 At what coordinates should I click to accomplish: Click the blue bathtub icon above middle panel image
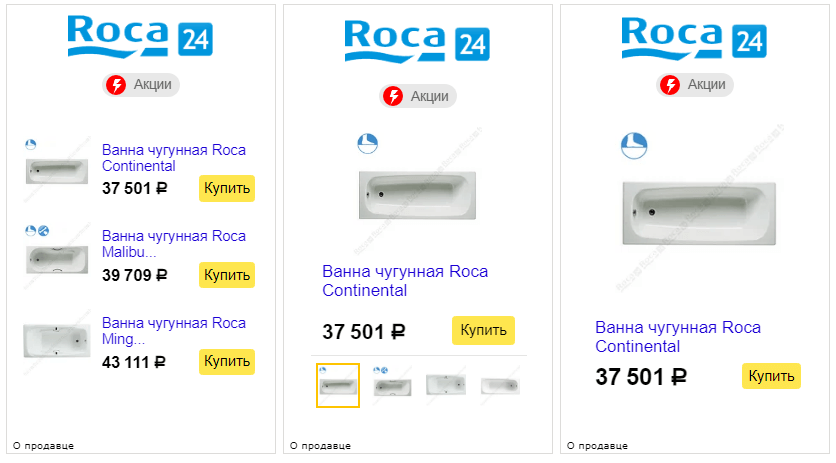(368, 144)
